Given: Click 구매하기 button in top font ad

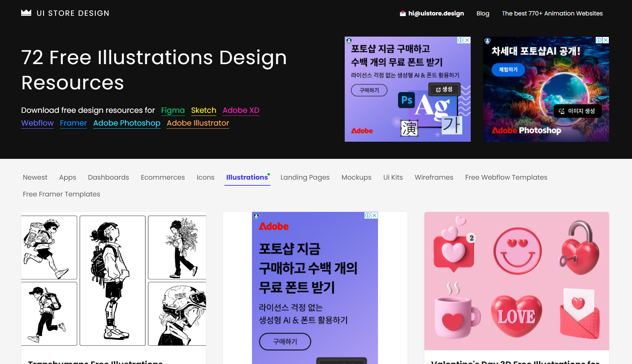Looking at the screenshot, I should click(x=369, y=90).
